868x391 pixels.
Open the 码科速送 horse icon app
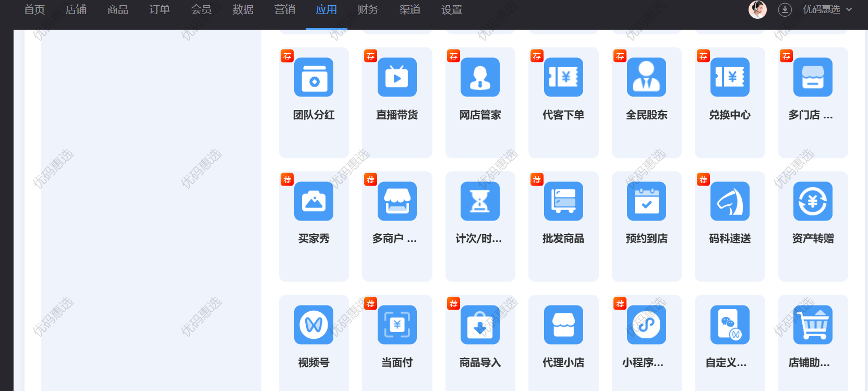click(730, 201)
